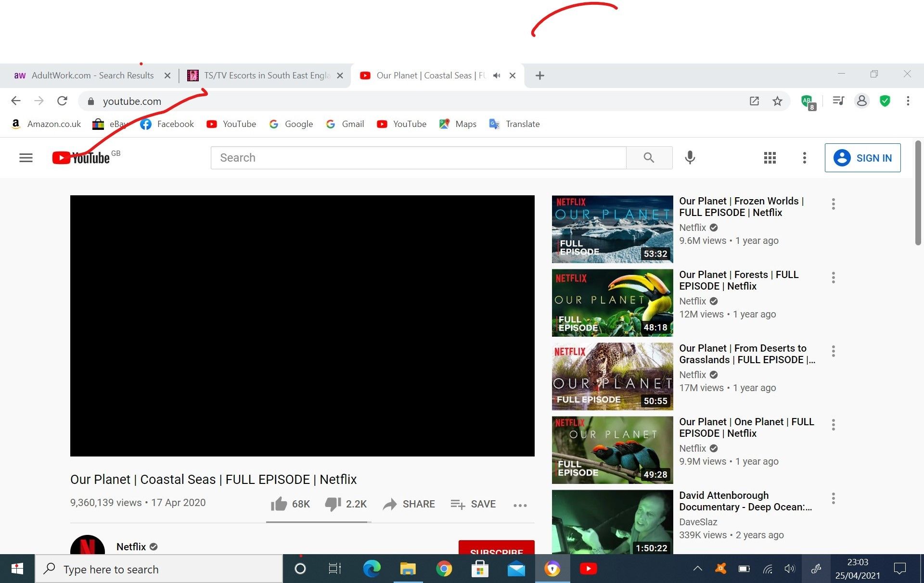Show hidden system tray icons
The height and width of the screenshot is (583, 924).
[x=697, y=569]
